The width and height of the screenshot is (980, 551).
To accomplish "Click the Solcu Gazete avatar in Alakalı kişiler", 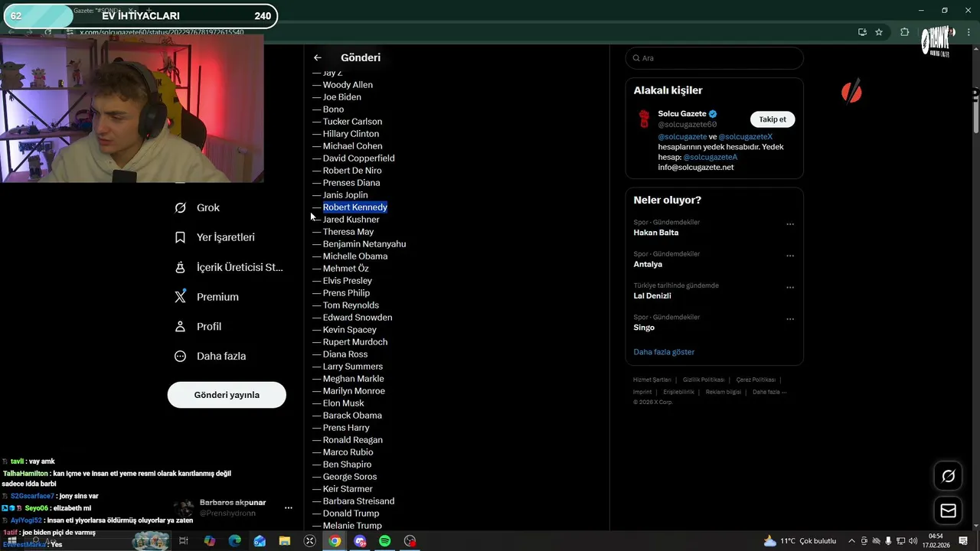I will click(x=644, y=119).
